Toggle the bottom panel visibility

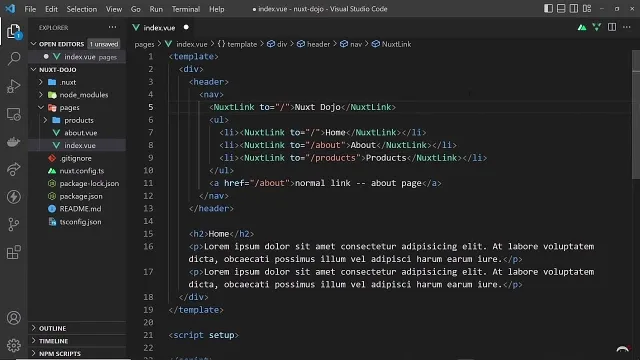[561, 9]
